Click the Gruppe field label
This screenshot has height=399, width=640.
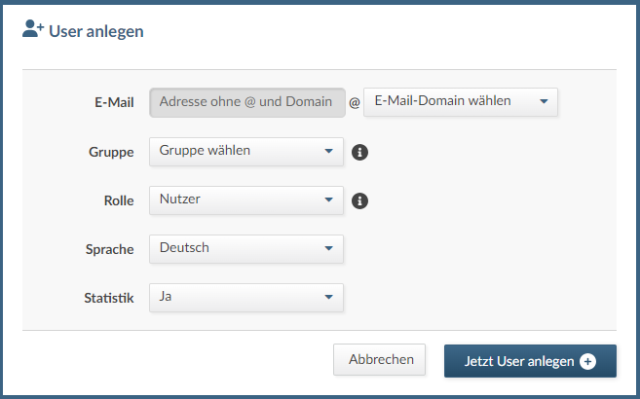coord(111,152)
